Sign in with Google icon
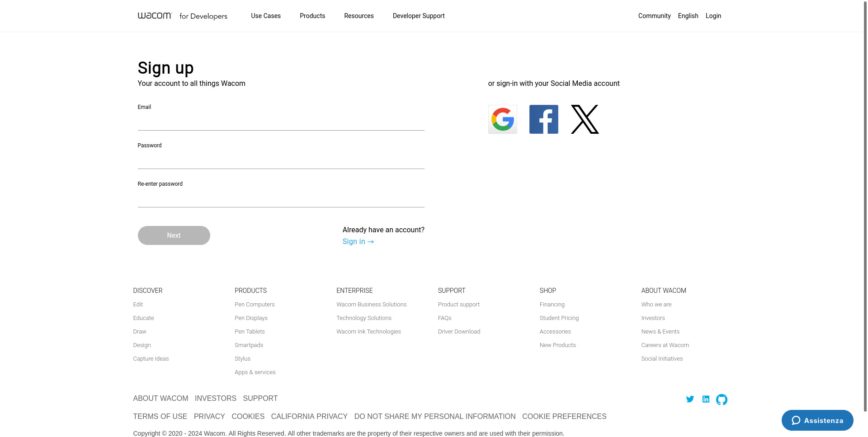868x437 pixels. click(x=502, y=119)
